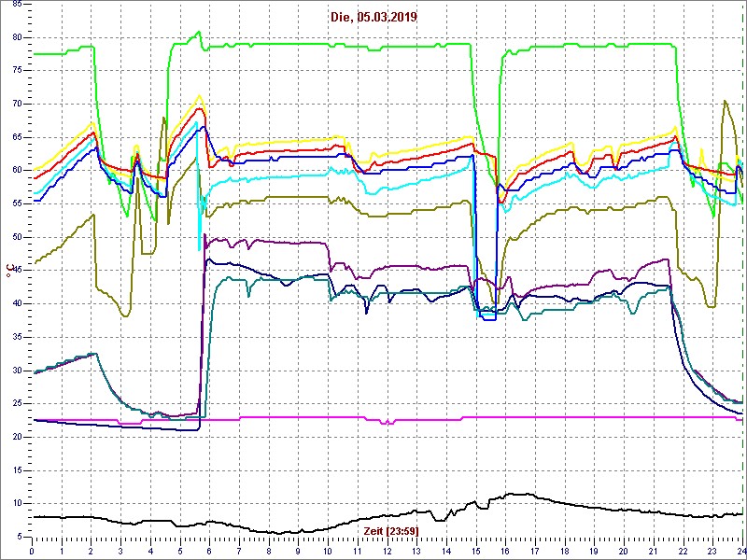
Task: Click hour 21 on the time axis
Action: 654,550
